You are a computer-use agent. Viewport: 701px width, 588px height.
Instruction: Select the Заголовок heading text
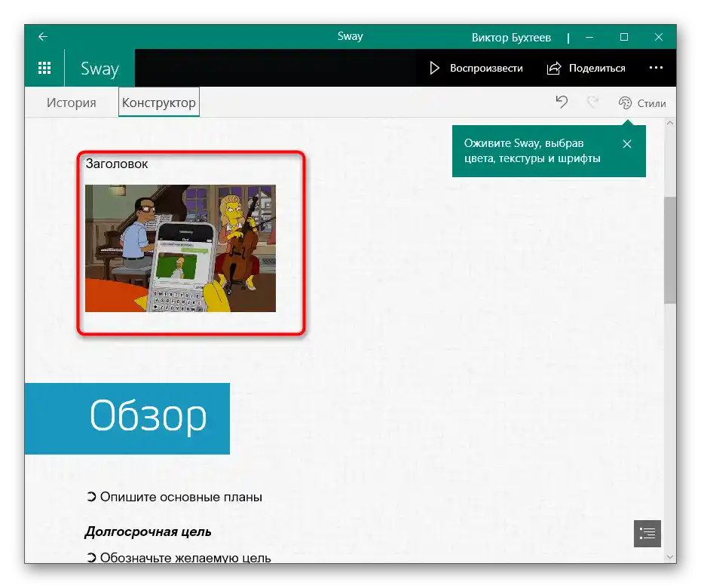click(x=117, y=164)
